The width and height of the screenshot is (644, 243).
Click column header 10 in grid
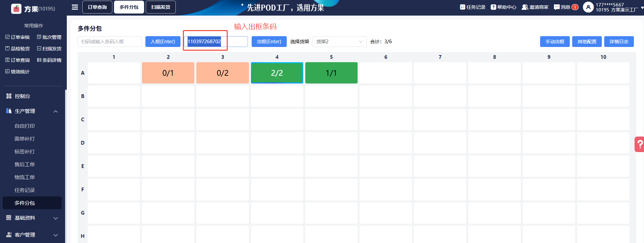[x=603, y=57]
